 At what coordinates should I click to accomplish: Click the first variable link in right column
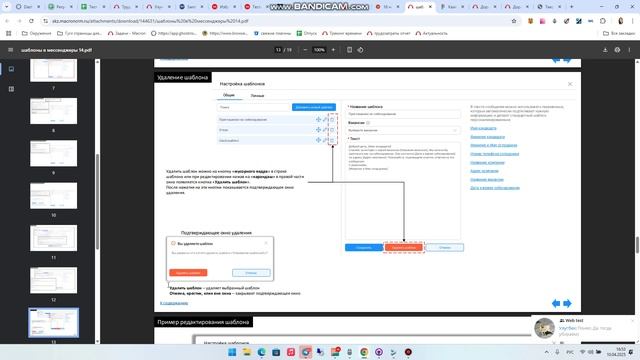[483, 128]
